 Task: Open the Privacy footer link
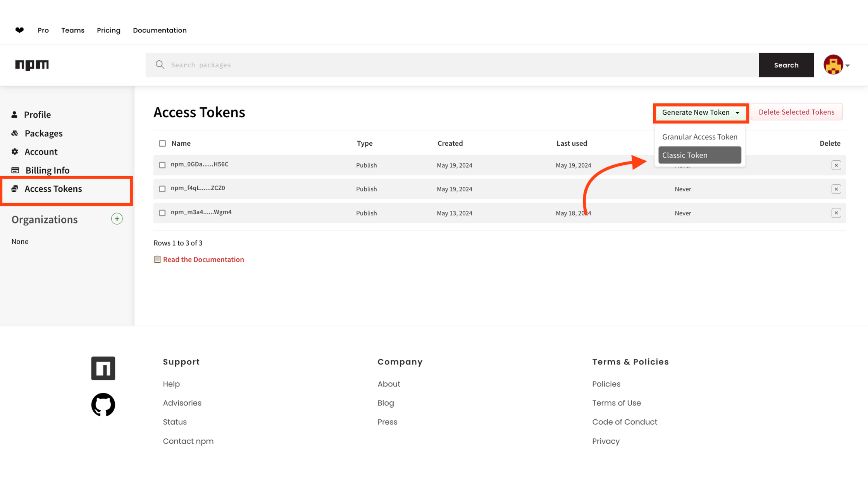(x=606, y=441)
